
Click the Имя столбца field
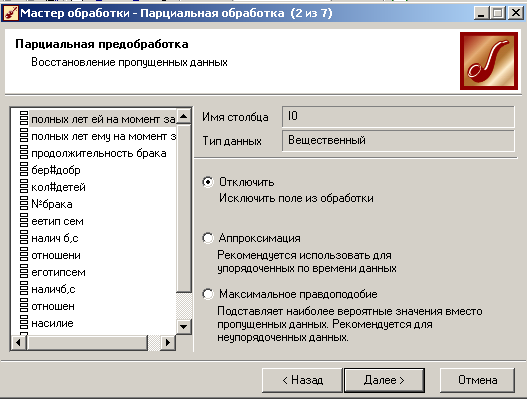[x=398, y=116]
